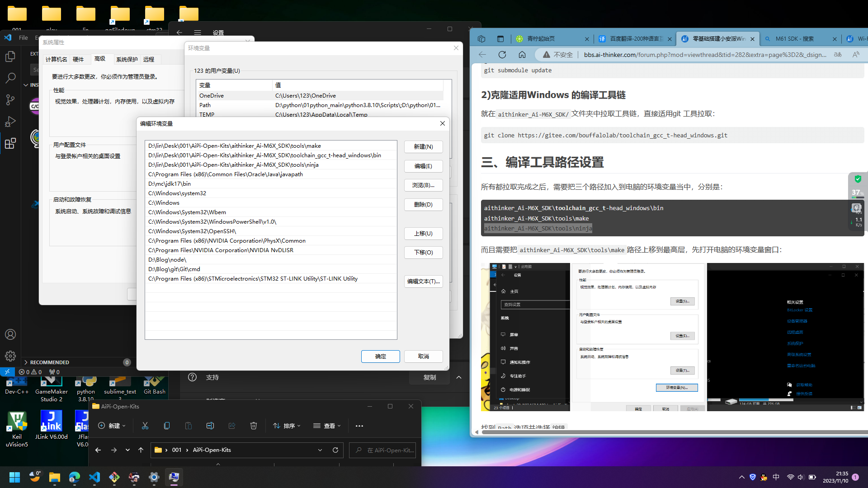Open the Settings hamburger menu
The width and height of the screenshot is (868, 488).
click(x=198, y=33)
